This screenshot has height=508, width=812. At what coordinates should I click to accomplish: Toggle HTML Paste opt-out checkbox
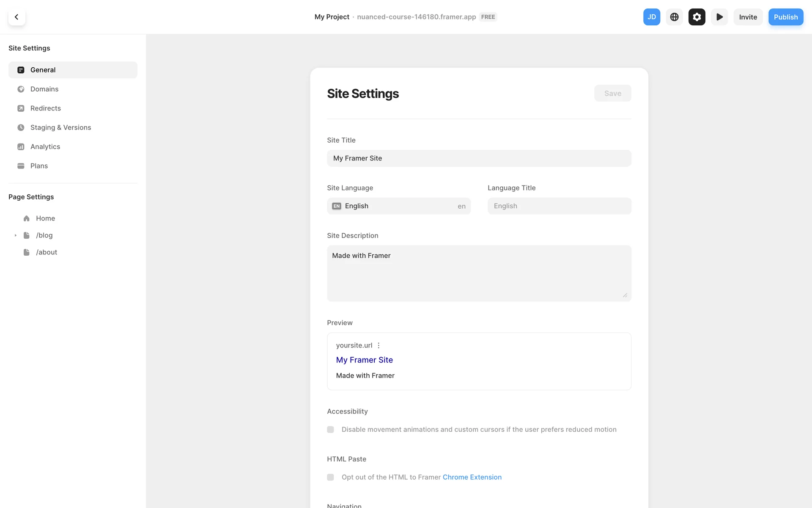[330, 477]
